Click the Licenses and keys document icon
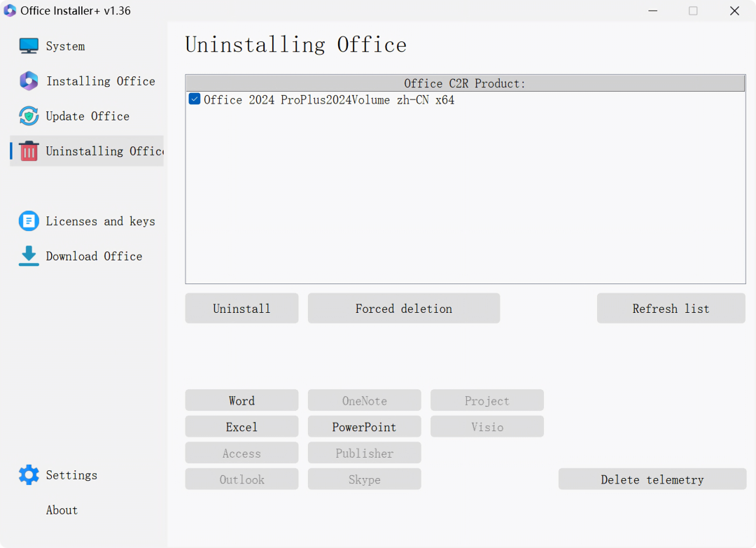Viewport: 756px width, 548px height. 29,221
